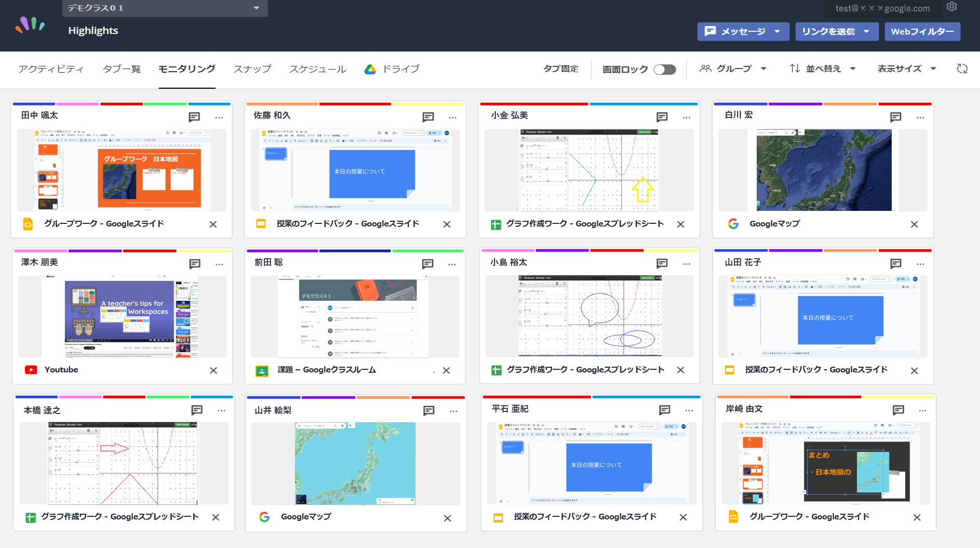Click the Webフィルター button

coord(922,31)
